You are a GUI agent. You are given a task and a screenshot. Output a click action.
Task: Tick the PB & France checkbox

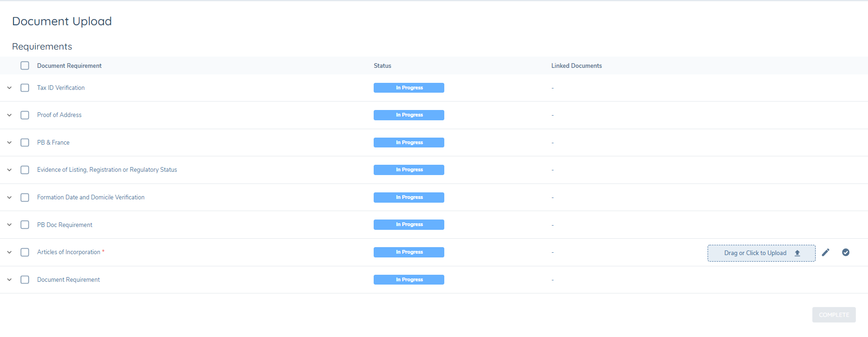pyautogui.click(x=25, y=143)
